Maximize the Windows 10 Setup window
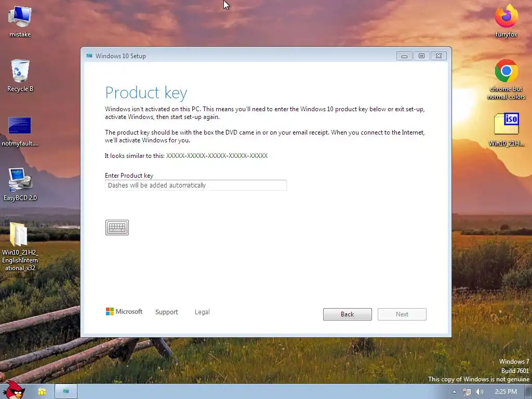Viewport: 532px width, 399px height. pos(421,56)
